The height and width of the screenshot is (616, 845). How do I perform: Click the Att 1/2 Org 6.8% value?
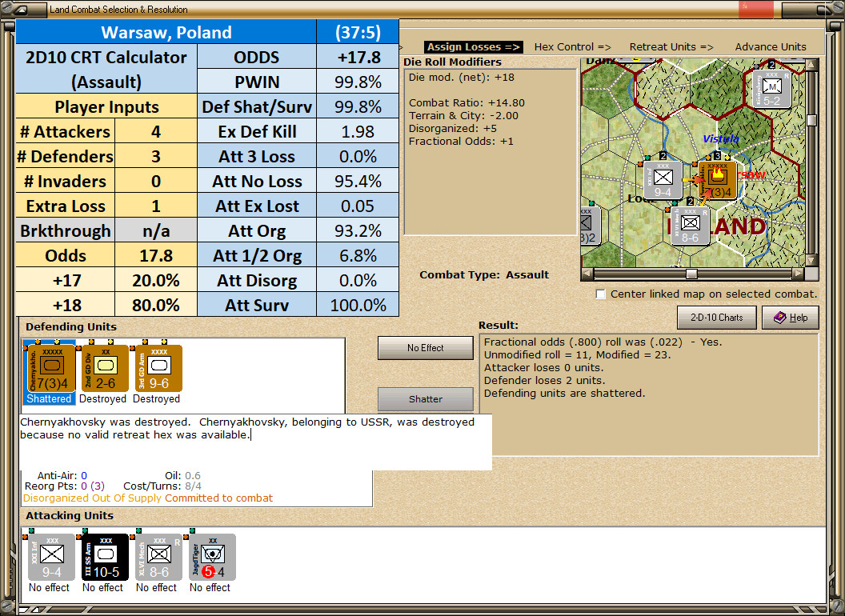[358, 255]
